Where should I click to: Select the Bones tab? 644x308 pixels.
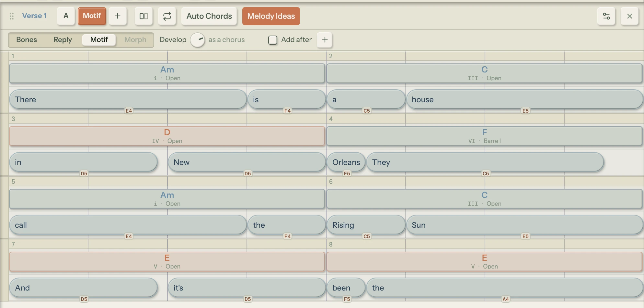pos(27,40)
